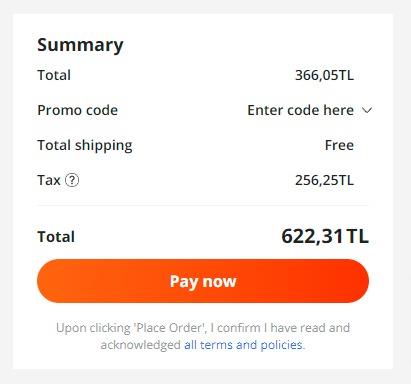
Task: Select the 256,25TL tax amount
Action: pyautogui.click(x=324, y=180)
